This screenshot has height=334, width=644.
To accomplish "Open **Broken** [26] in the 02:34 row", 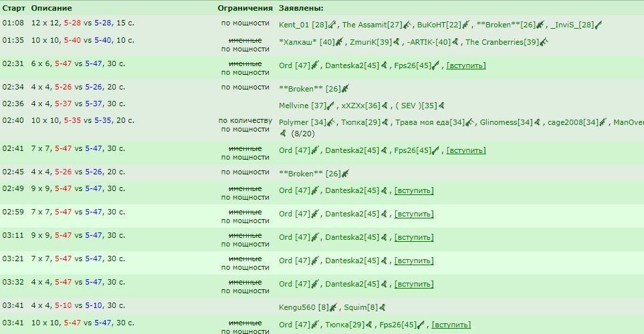I will tap(310, 89).
